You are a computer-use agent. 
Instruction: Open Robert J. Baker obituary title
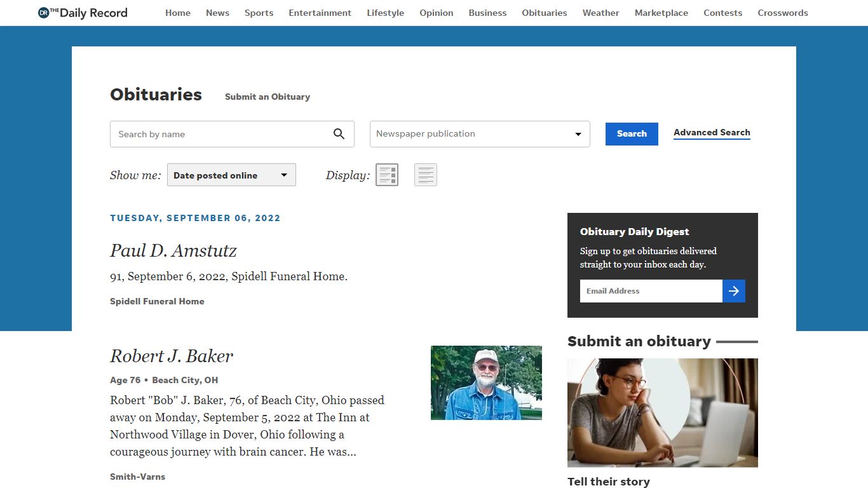172,356
